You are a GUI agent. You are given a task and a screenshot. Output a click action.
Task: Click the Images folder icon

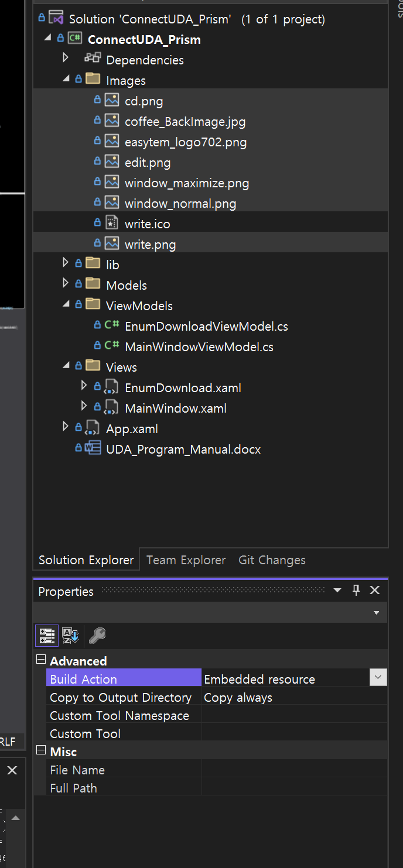pyautogui.click(x=93, y=79)
